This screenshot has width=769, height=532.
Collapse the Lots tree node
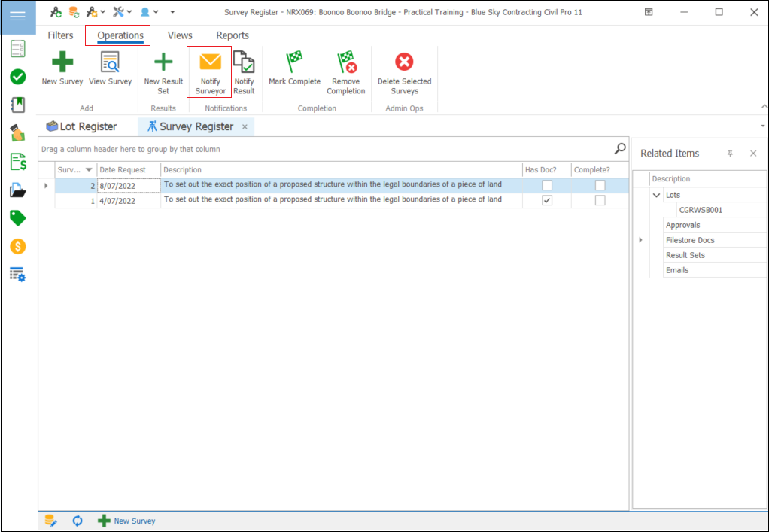click(657, 195)
